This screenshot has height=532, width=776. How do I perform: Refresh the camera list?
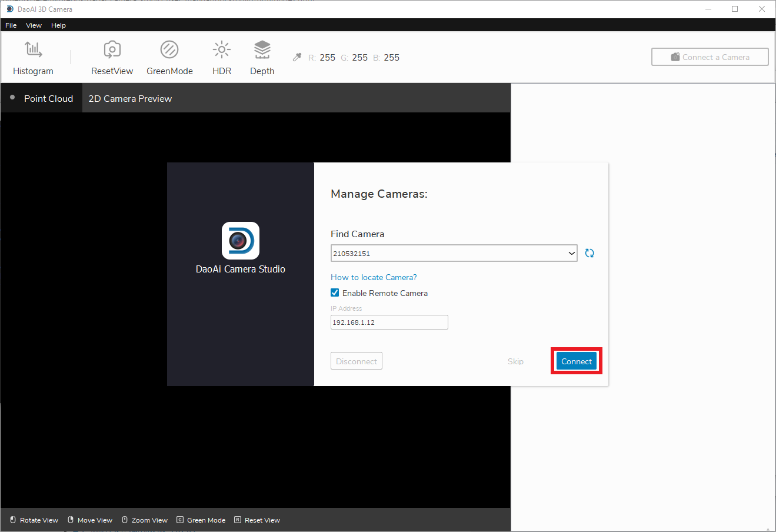(590, 253)
